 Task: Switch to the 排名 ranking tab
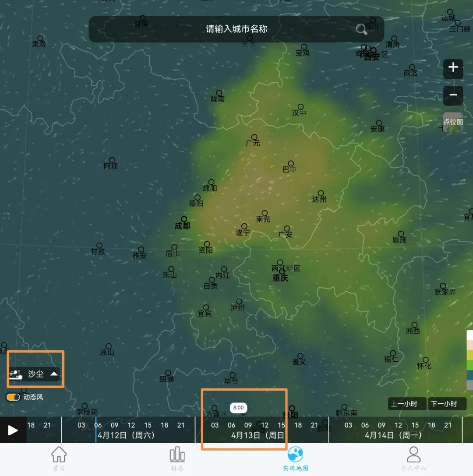click(177, 459)
